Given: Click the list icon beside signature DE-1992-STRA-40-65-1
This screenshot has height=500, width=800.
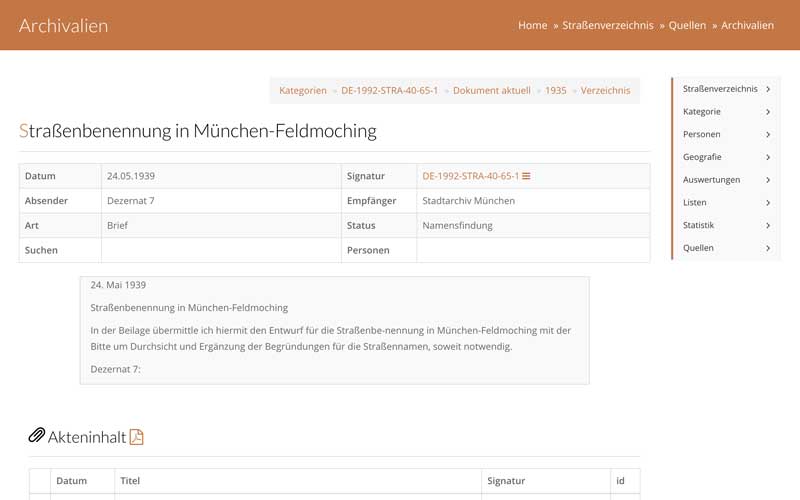Looking at the screenshot, I should (526, 176).
